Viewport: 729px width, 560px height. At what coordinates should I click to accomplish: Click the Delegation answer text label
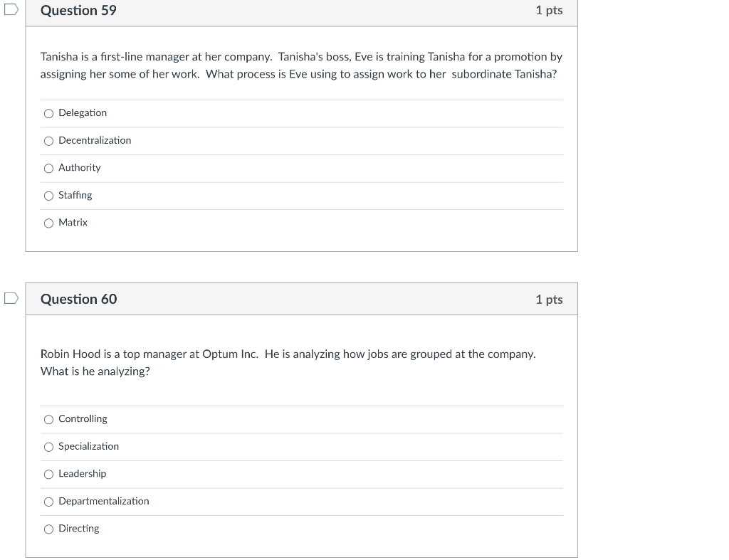pyautogui.click(x=83, y=112)
